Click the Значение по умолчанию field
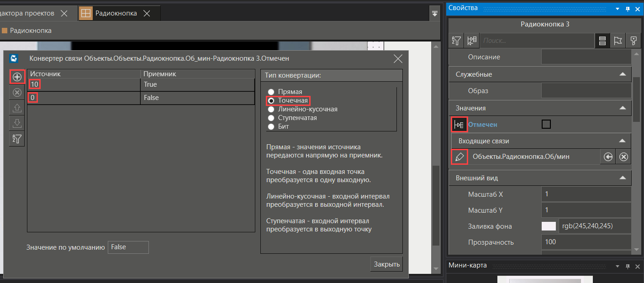 [128, 247]
